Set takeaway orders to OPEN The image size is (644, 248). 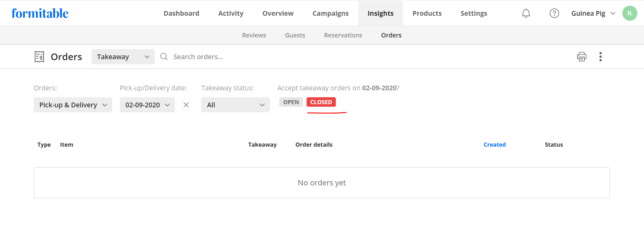(291, 102)
